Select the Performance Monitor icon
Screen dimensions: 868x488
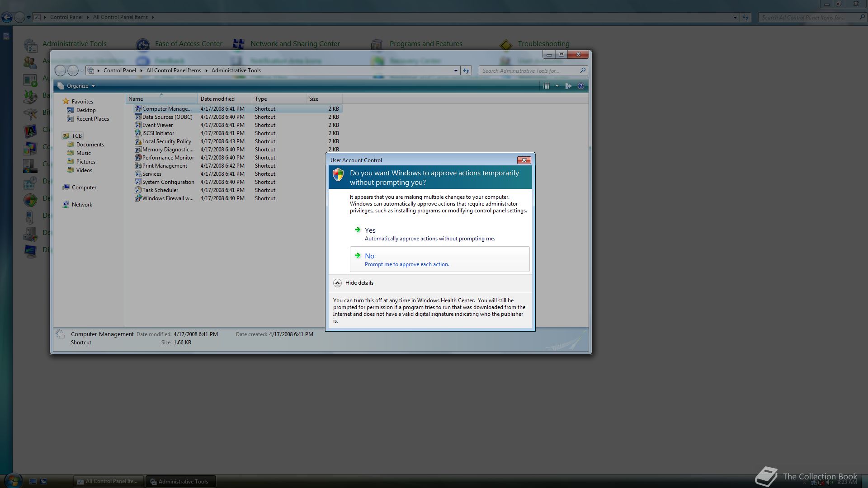tap(138, 158)
